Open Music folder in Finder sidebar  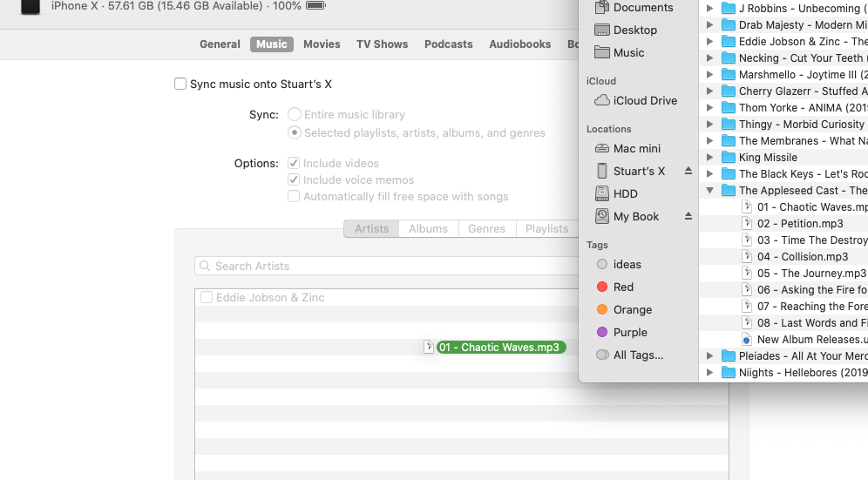pyautogui.click(x=619, y=52)
